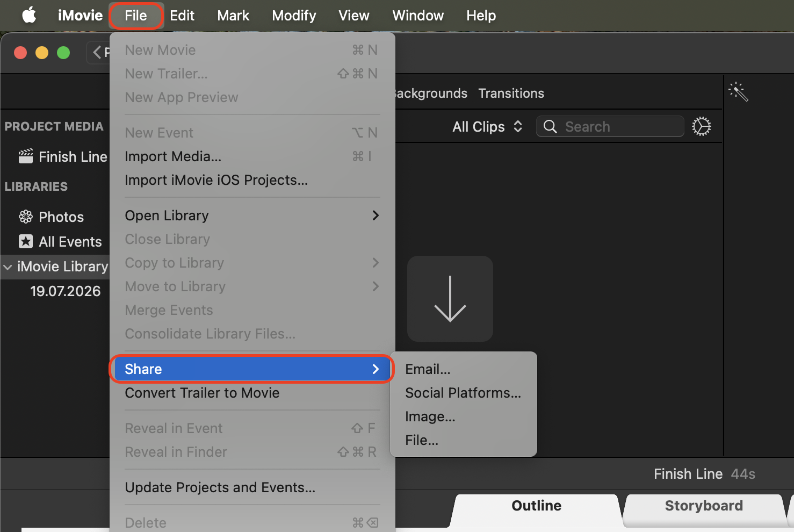
Task: Open the Mark menu
Action: tap(233, 16)
